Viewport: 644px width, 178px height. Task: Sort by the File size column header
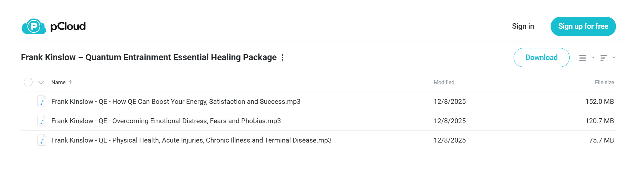point(604,82)
